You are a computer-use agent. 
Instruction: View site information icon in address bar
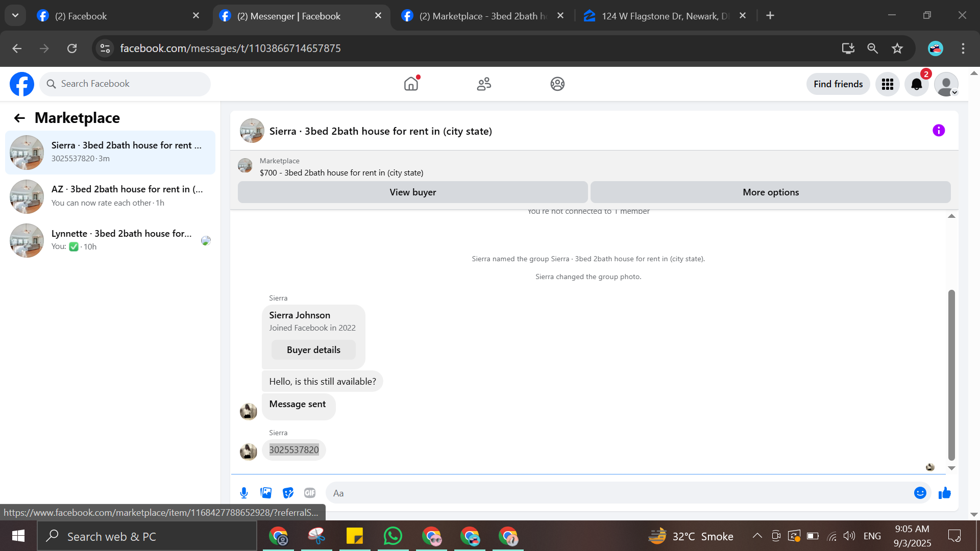coord(105,48)
